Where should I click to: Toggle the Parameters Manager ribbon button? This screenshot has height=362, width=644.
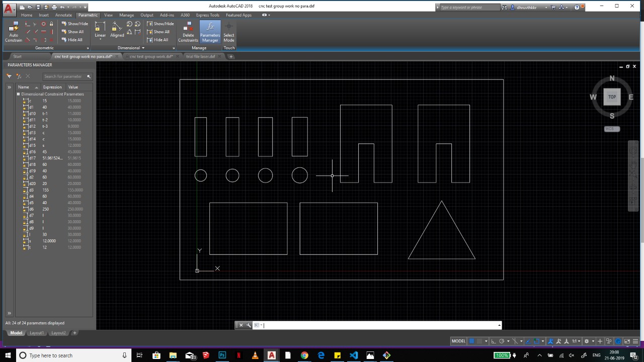tap(210, 32)
